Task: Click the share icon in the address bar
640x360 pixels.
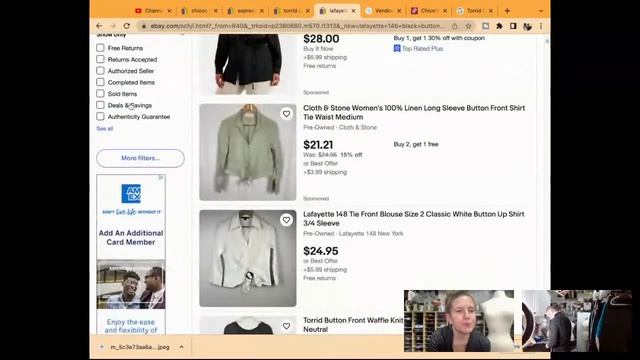Action: [454, 26]
